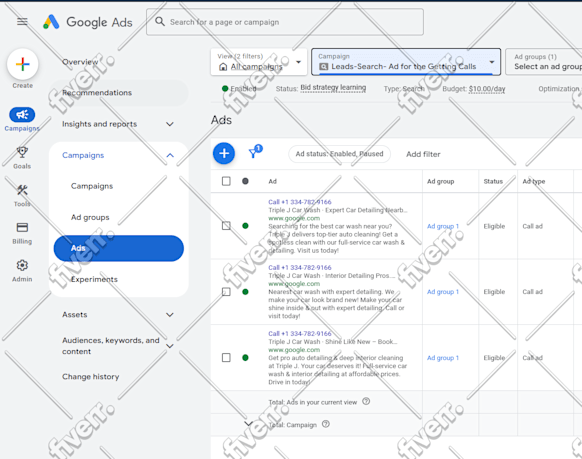The height and width of the screenshot is (459, 582).
Task: Click help icon beside Total: Ads in view
Action: tap(366, 401)
